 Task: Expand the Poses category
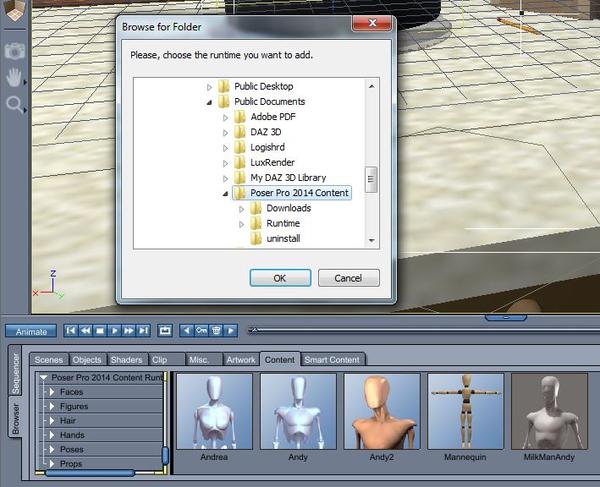[x=51, y=450]
